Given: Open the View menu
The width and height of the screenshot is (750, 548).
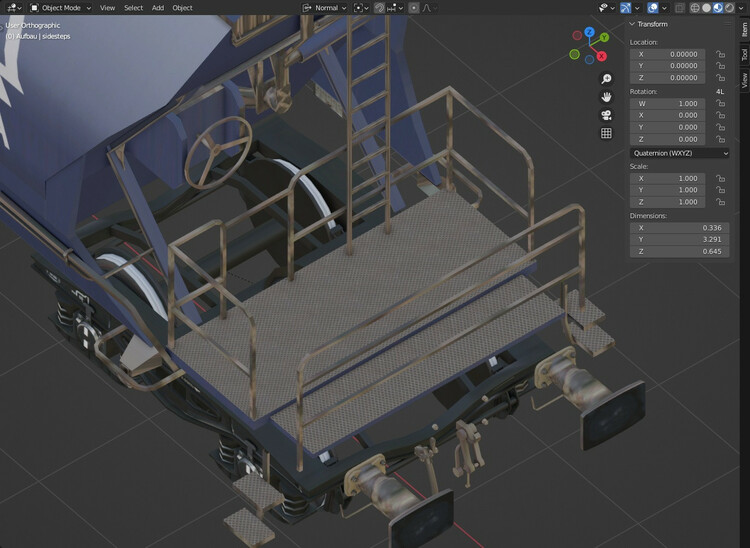Looking at the screenshot, I should pos(107,8).
